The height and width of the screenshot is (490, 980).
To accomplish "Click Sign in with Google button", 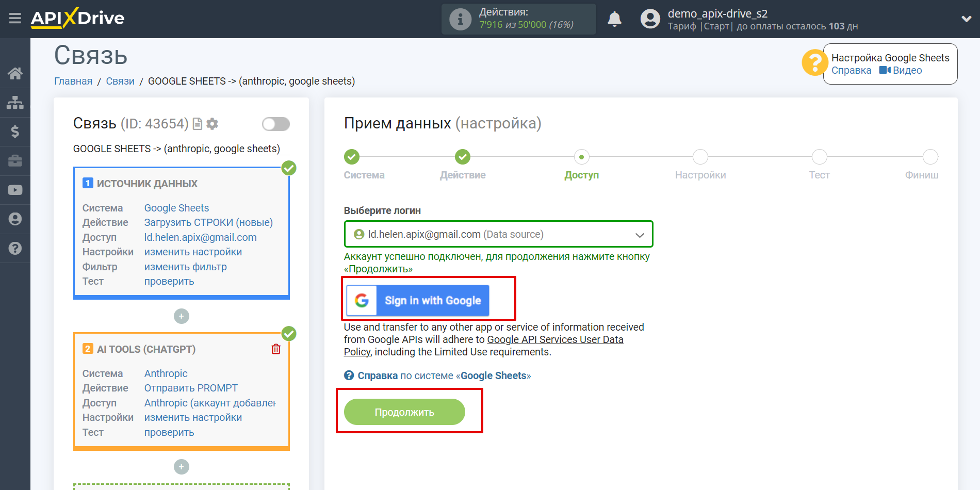I will 418,300.
